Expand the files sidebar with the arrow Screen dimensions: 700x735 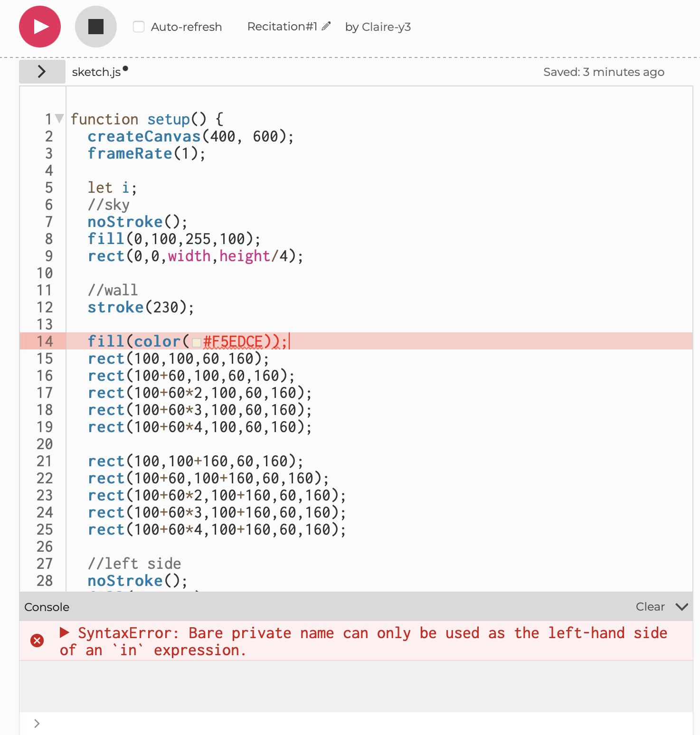[42, 71]
